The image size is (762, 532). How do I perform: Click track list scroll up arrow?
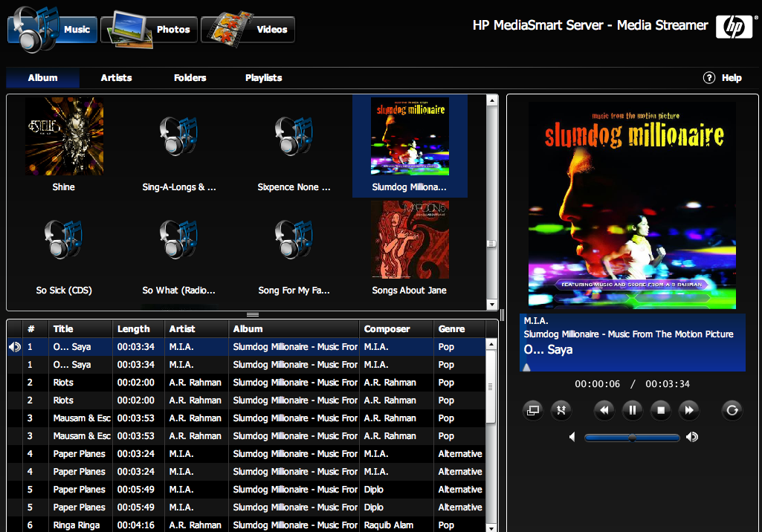coord(491,344)
